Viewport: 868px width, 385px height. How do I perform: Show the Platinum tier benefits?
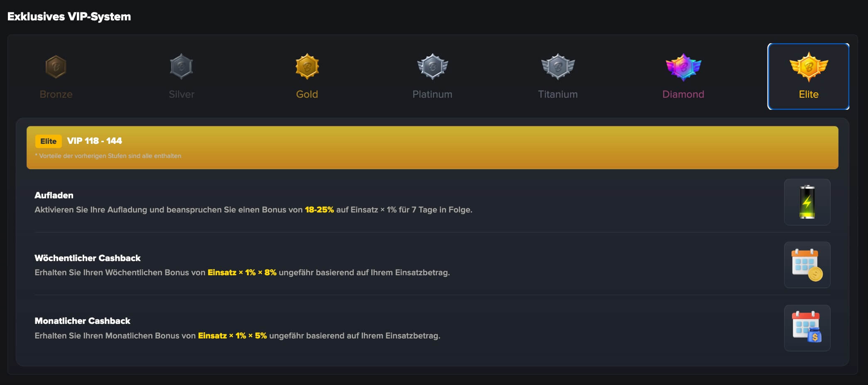point(432,94)
